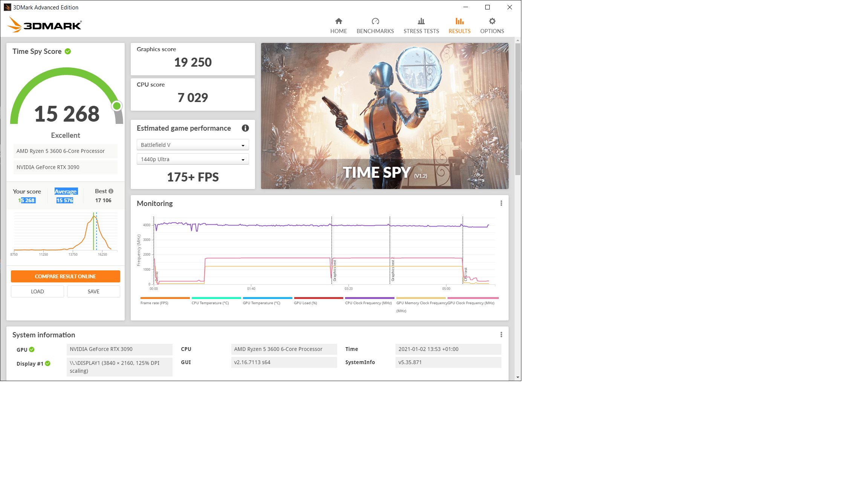Minimize the 3DMark window
Viewport: 868px width, 488px height.
(x=466, y=7)
